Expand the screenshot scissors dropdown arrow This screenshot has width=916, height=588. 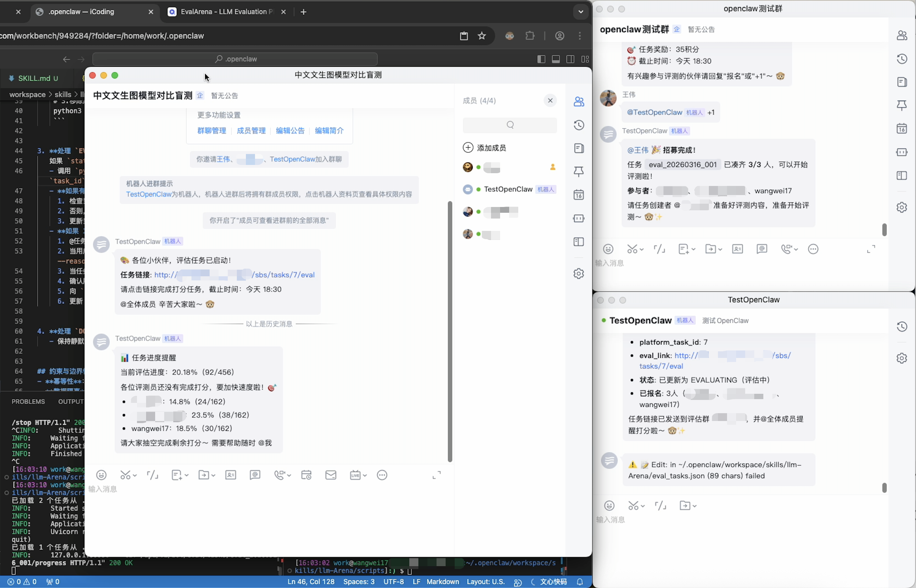tap(135, 475)
